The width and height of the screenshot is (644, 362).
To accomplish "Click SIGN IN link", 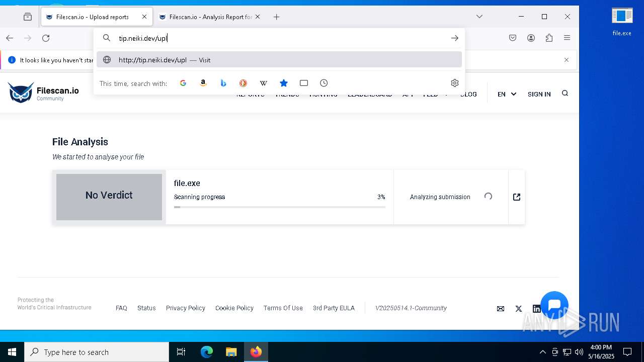I will point(539,94).
